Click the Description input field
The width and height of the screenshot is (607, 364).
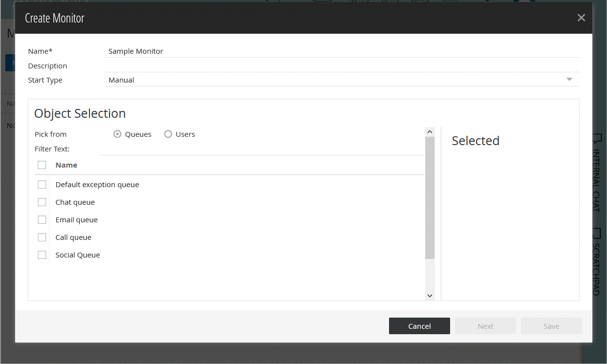[x=342, y=65]
